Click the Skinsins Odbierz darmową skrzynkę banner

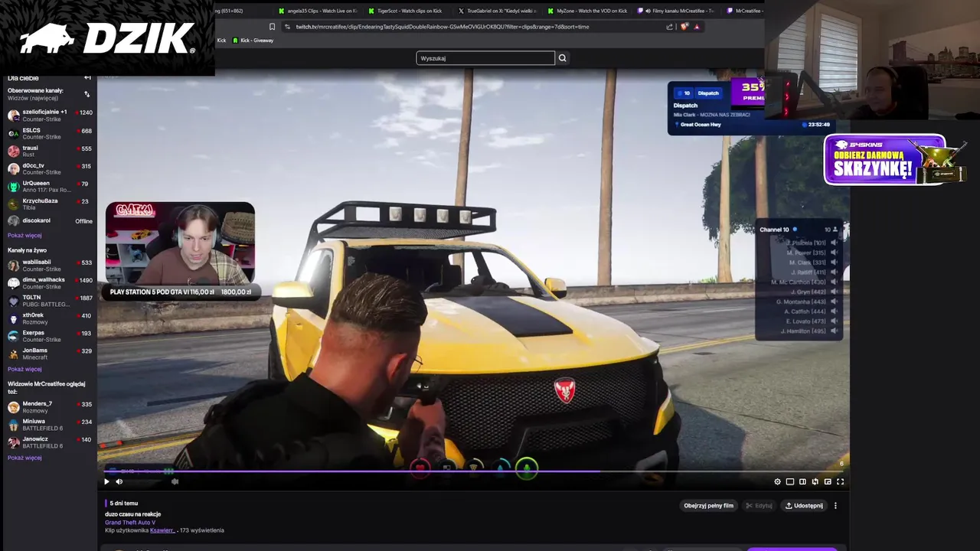click(x=885, y=160)
